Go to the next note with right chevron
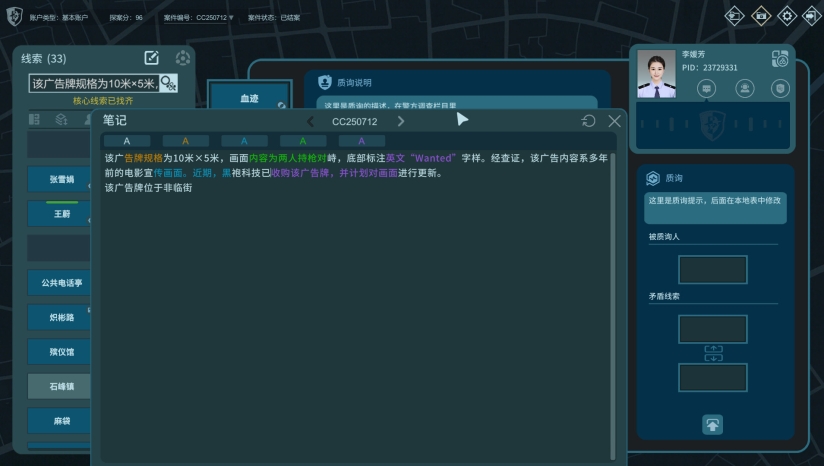The image size is (824, 466). [x=401, y=121]
